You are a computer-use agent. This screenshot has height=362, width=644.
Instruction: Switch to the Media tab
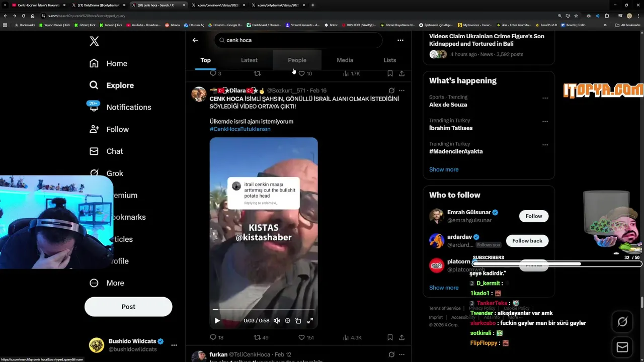click(345, 60)
